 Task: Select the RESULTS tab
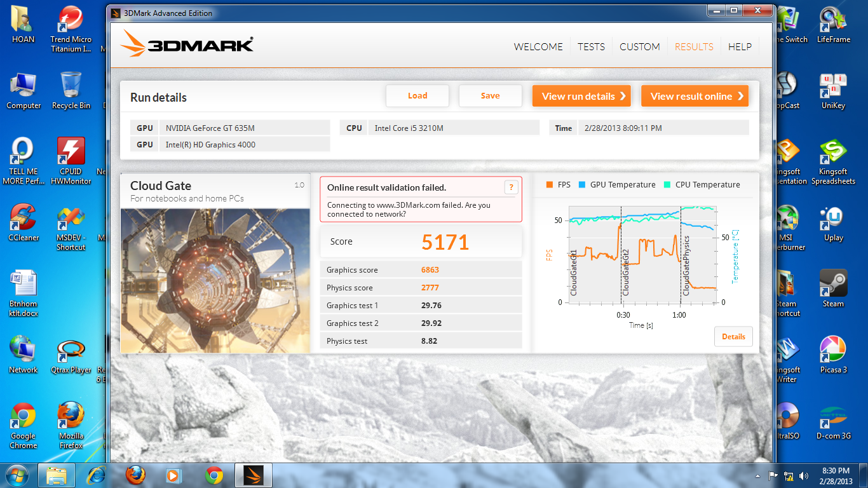pos(694,46)
